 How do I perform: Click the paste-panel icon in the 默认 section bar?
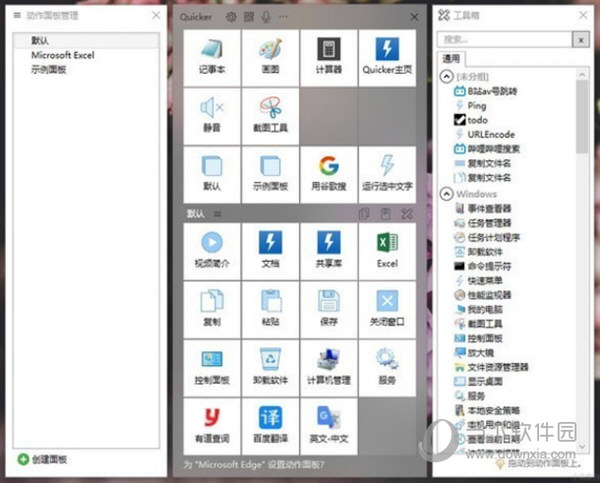(385, 214)
